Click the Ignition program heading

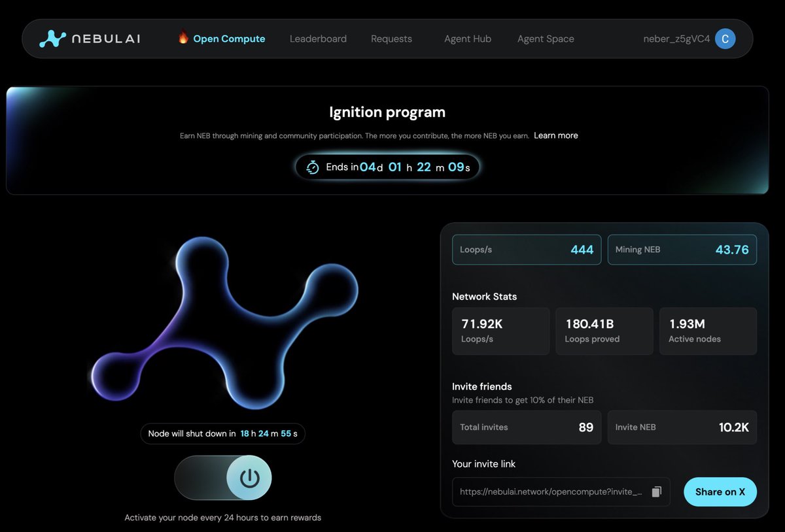(x=387, y=112)
